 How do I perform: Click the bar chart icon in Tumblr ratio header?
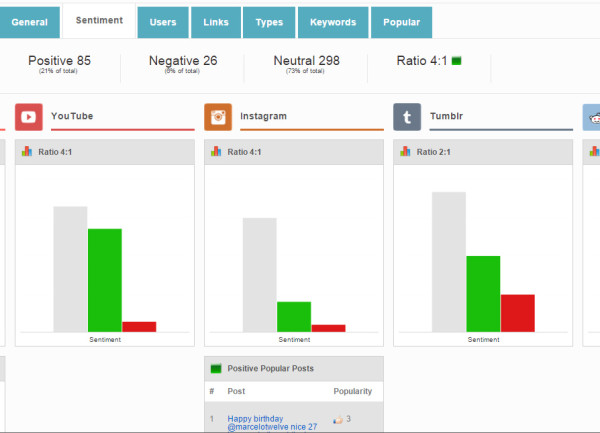coord(405,151)
